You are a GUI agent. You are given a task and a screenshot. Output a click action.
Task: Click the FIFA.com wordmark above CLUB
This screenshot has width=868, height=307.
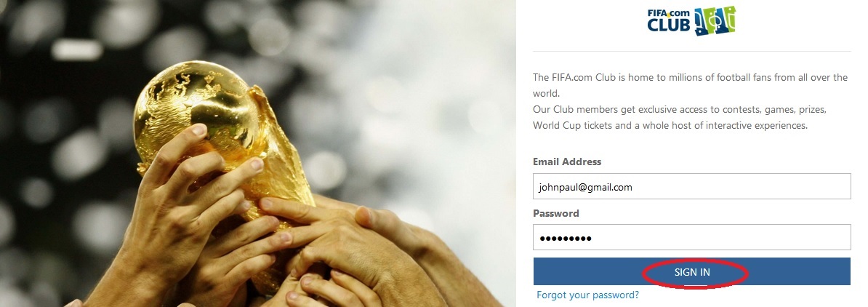click(x=669, y=12)
